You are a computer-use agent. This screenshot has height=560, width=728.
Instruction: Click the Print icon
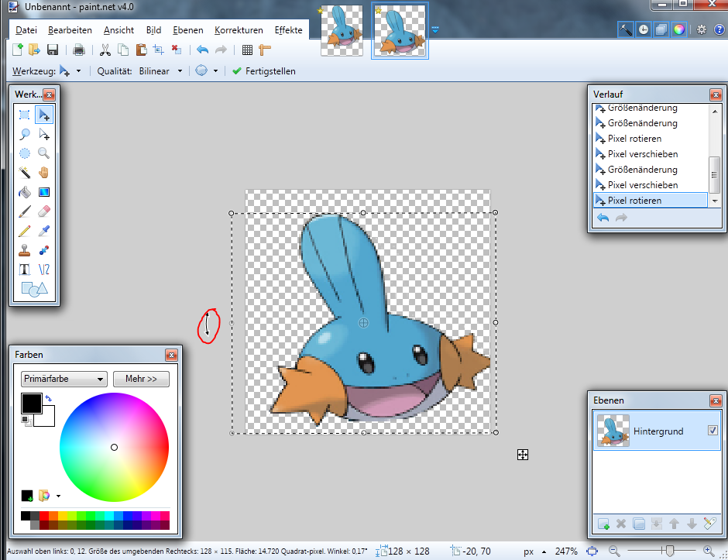click(79, 50)
